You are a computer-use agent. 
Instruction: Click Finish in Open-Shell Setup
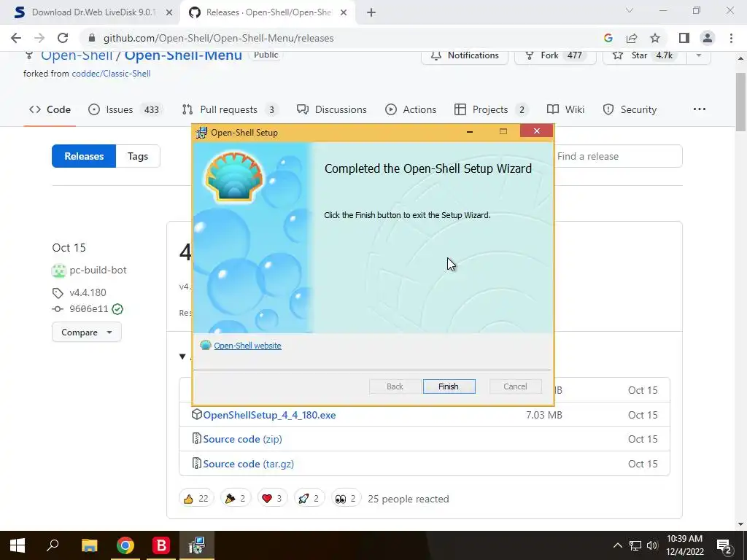point(449,386)
